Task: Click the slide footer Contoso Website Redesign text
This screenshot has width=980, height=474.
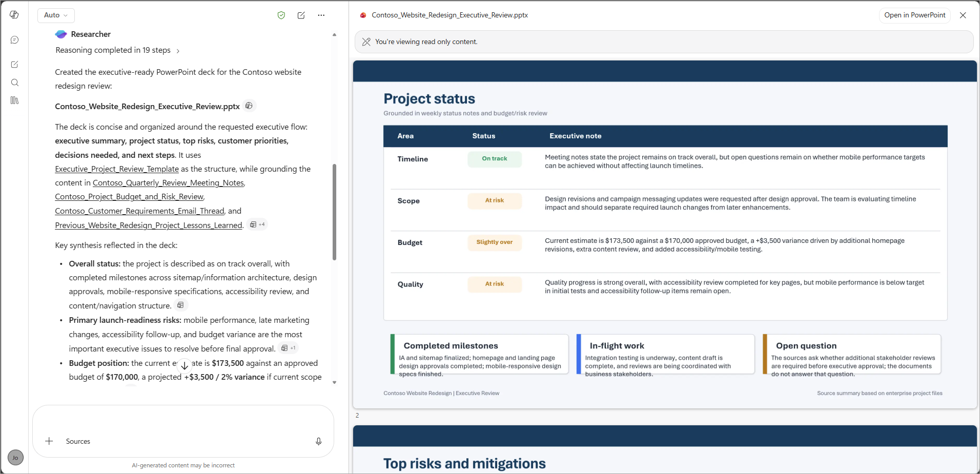Action: tap(441, 393)
